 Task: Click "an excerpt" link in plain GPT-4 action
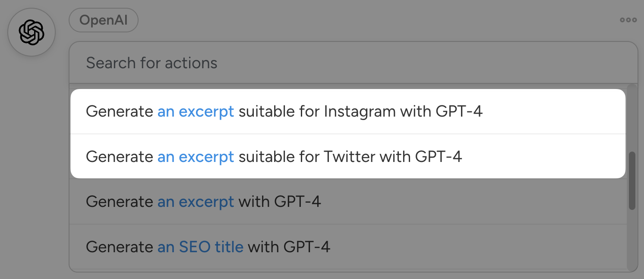coord(196,202)
